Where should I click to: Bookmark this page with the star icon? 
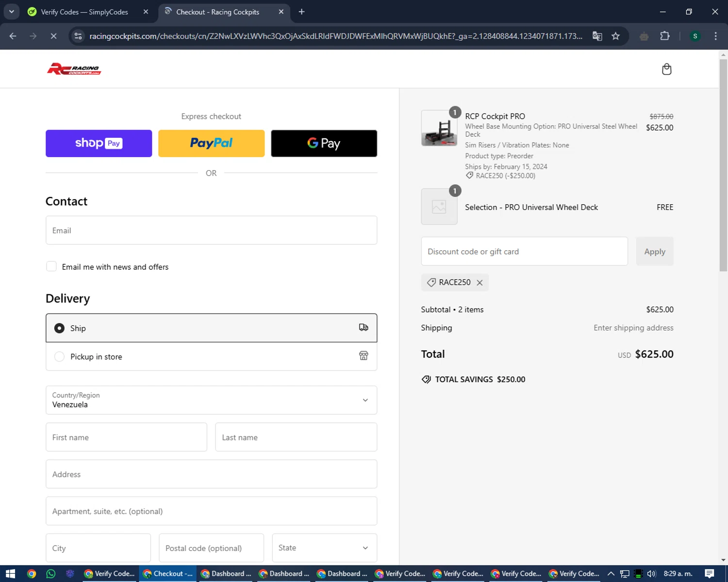pos(615,36)
